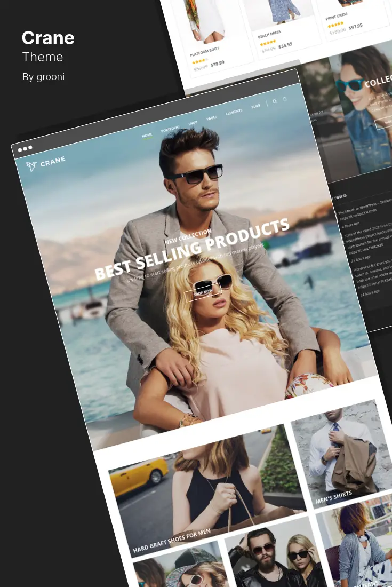Open the Hard Graft Shoes For Men banner
392x587 pixels.
coord(207,490)
